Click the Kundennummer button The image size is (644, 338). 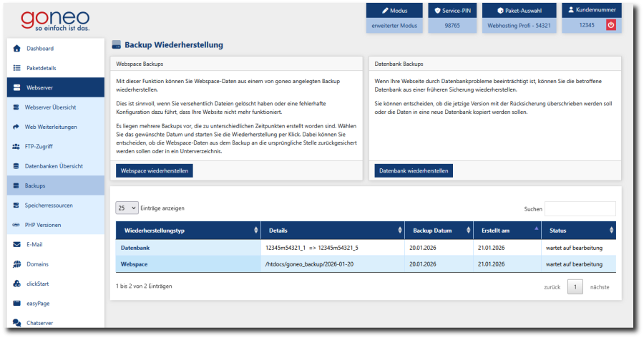click(x=592, y=10)
